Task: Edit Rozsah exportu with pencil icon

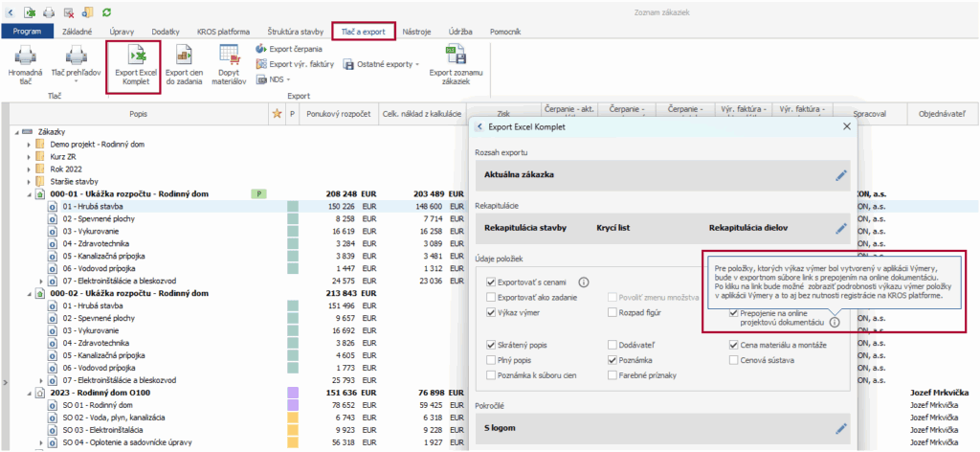Action: (x=840, y=175)
